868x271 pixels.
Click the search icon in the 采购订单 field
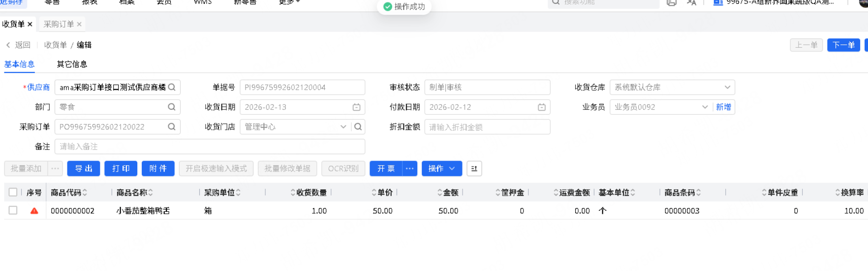pos(172,127)
